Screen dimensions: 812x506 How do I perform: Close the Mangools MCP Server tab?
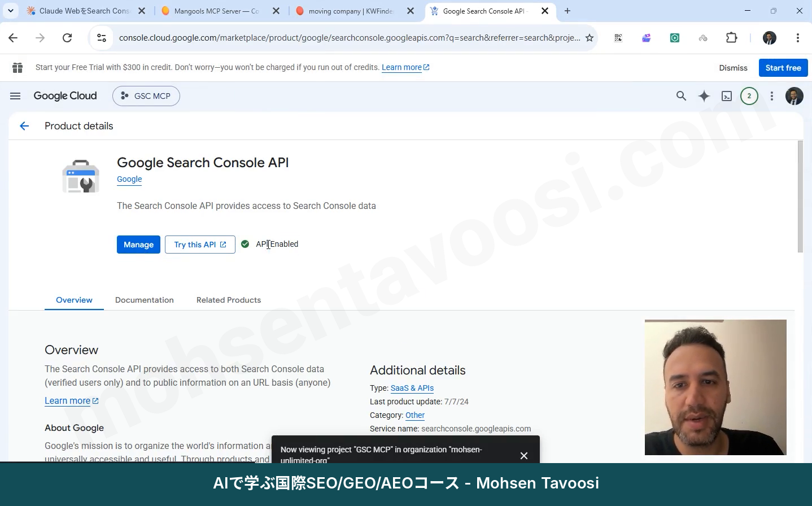[x=276, y=11]
